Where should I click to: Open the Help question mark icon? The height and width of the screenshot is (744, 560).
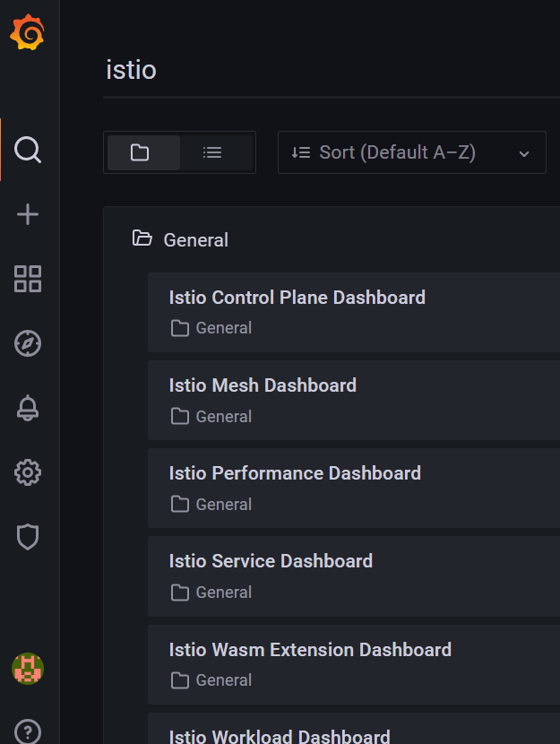pos(28,731)
